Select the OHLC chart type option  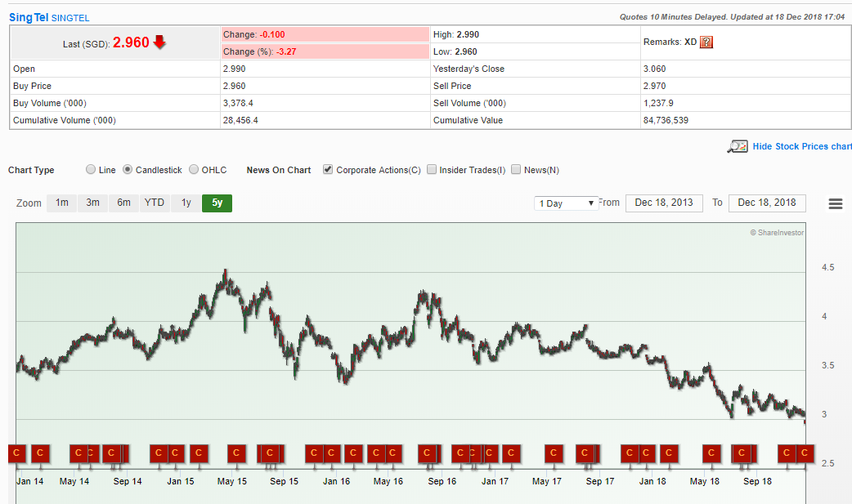pyautogui.click(x=194, y=170)
